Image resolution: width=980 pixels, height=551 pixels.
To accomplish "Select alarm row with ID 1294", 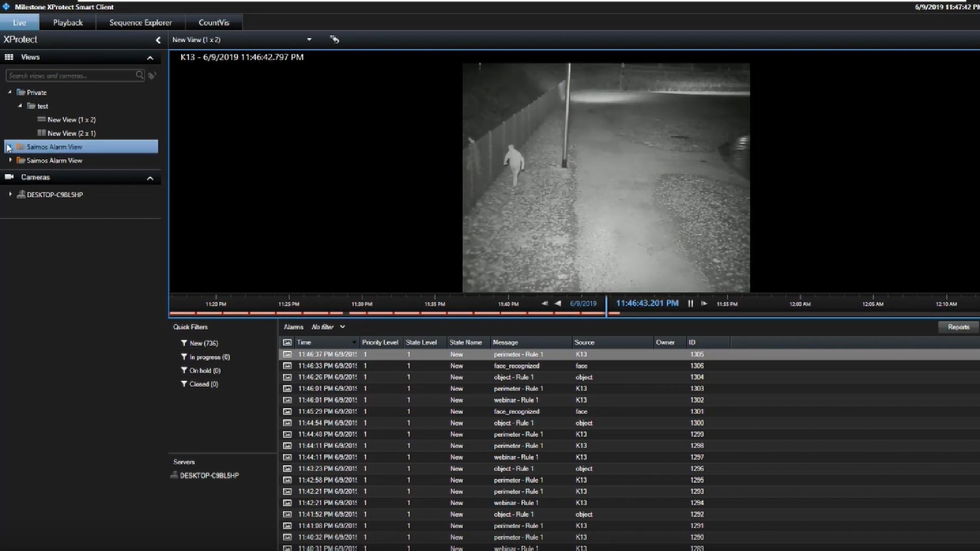I will click(x=629, y=503).
